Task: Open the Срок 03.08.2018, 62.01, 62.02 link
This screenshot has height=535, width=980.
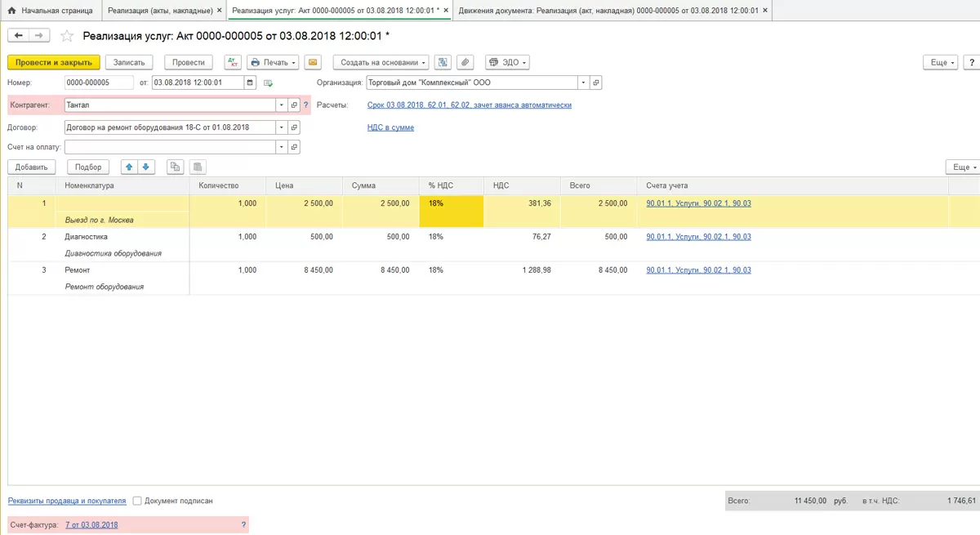Action: click(x=470, y=105)
